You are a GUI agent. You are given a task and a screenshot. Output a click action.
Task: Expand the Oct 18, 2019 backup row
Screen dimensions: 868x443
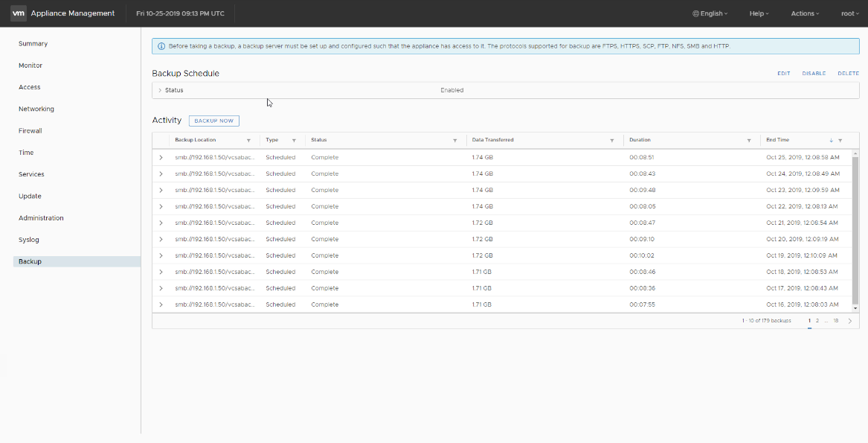click(x=161, y=272)
